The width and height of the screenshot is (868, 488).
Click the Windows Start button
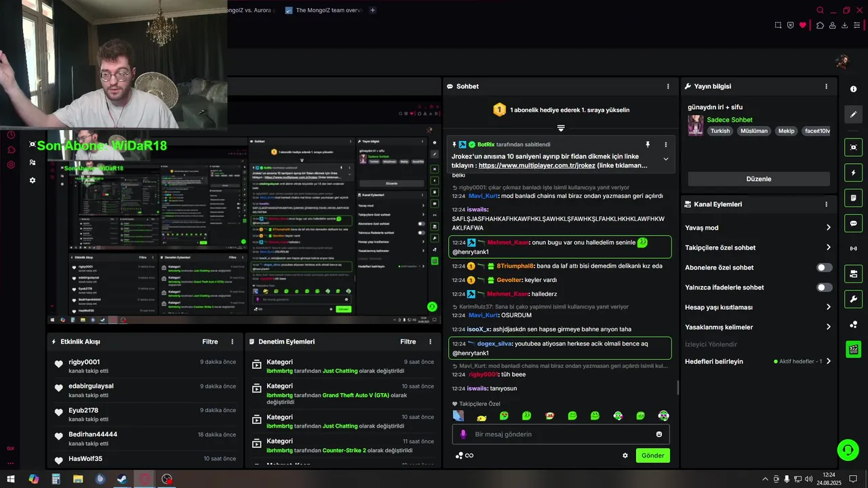click(11, 479)
